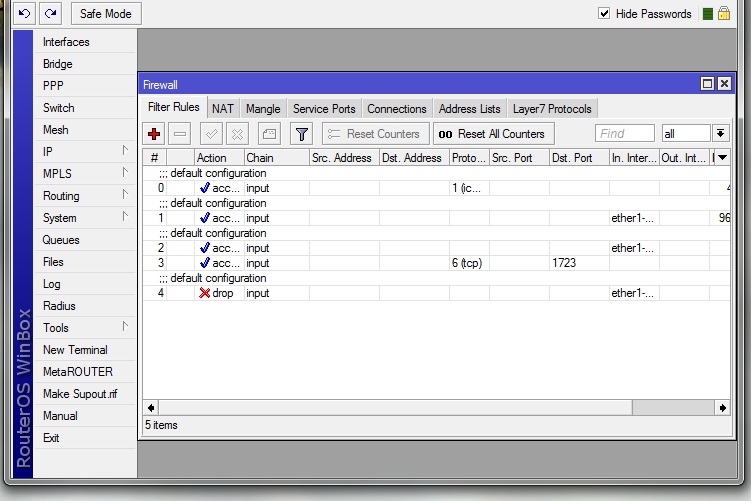Viewport: 756px width, 504px height.
Task: Open Log in the sidebar menu
Action: click(85, 284)
